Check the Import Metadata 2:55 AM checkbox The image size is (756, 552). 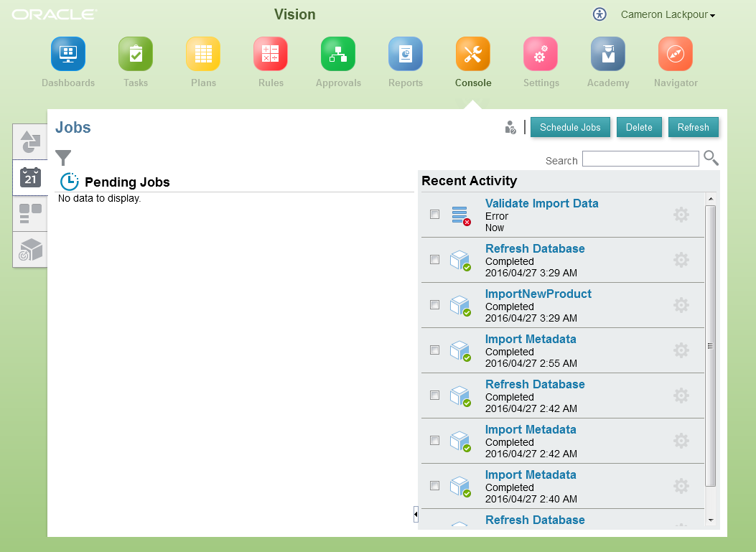click(x=435, y=350)
